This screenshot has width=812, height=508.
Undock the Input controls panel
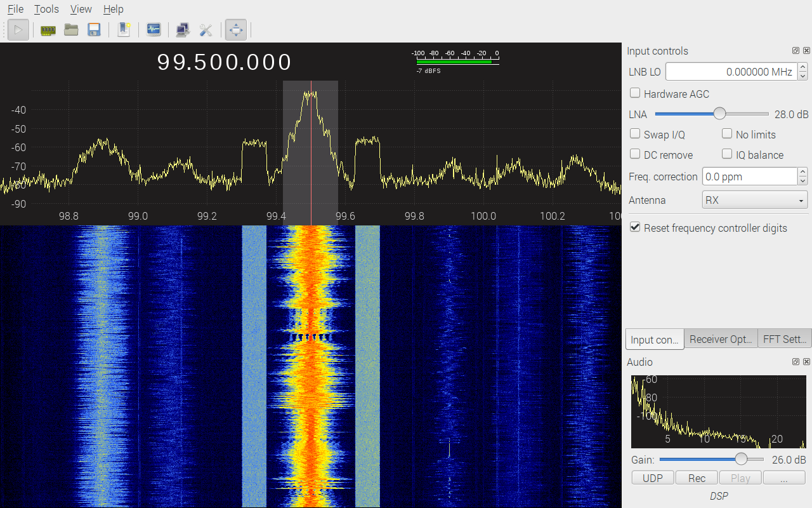(x=796, y=51)
